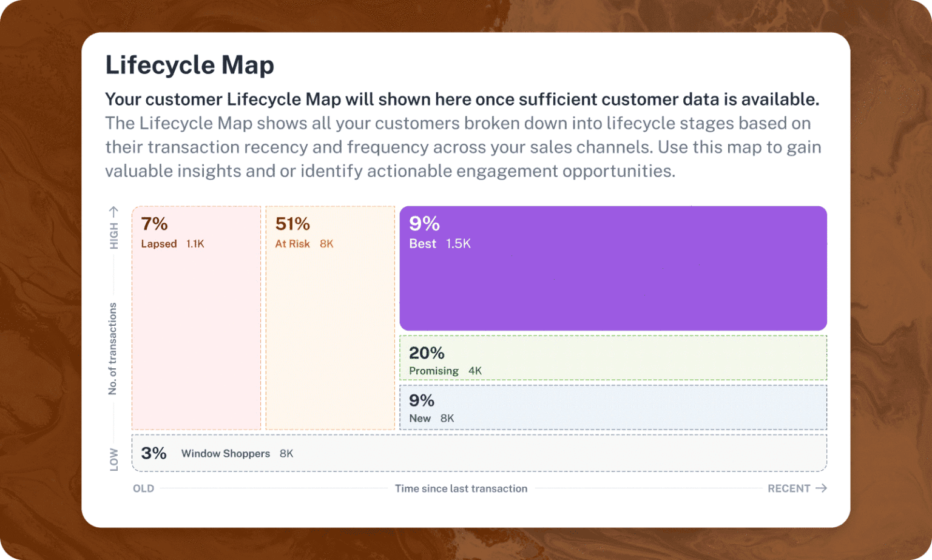Click the Lifecycle Map heading
This screenshot has width=932, height=560.
pyautogui.click(x=189, y=65)
